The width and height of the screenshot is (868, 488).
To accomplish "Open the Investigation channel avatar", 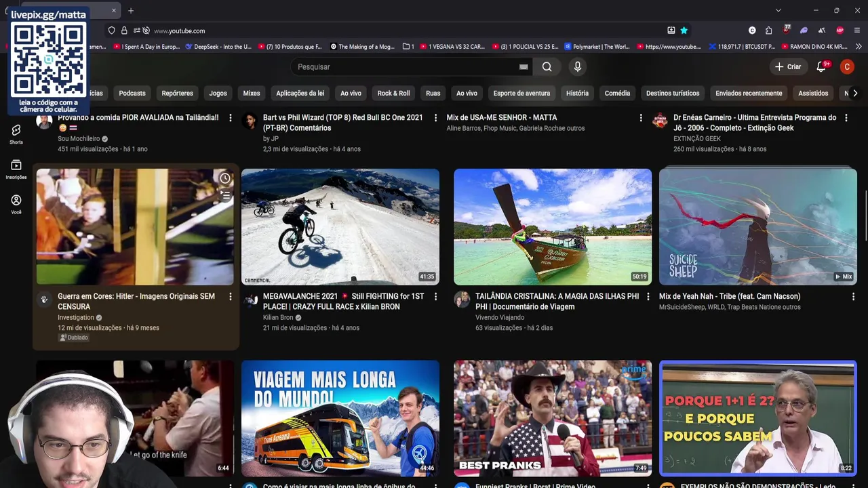I will pos(44,299).
